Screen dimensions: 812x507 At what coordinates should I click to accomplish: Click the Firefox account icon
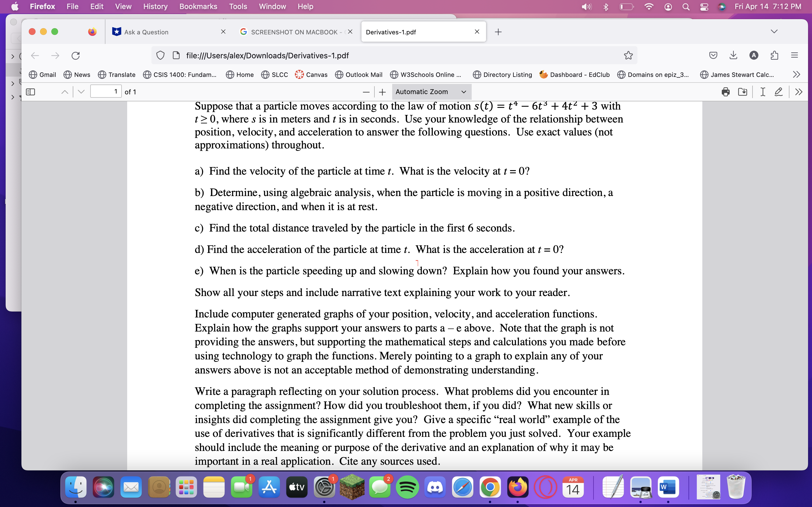(754, 55)
